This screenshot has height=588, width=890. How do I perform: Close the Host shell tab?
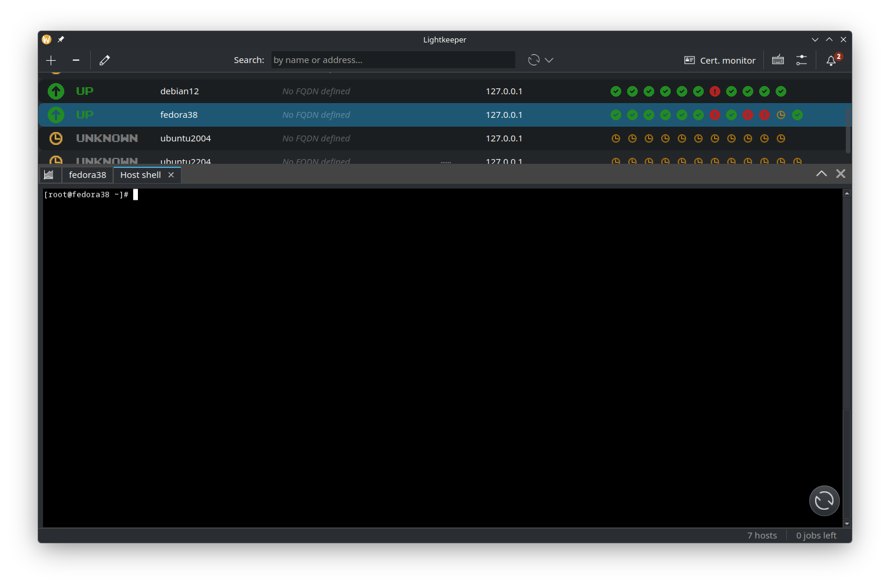[171, 175]
